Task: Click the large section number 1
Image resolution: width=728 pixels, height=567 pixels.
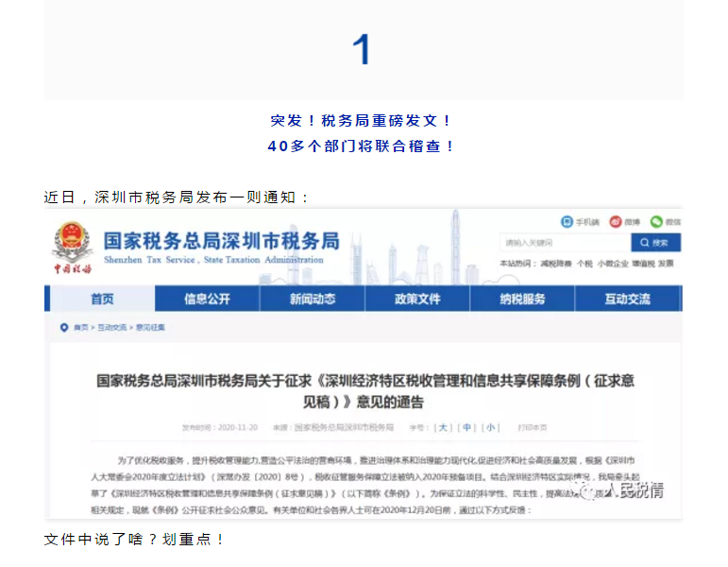Action: coord(362,49)
